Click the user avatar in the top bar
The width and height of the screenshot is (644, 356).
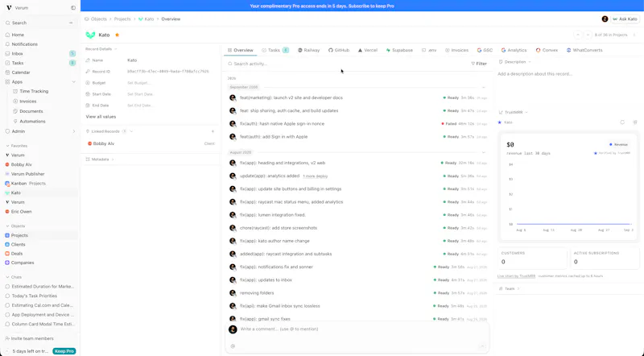coord(605,19)
